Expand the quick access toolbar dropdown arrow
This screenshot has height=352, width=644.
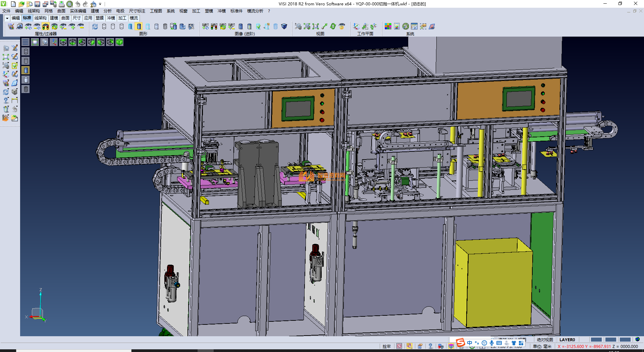pyautogui.click(x=100, y=4)
